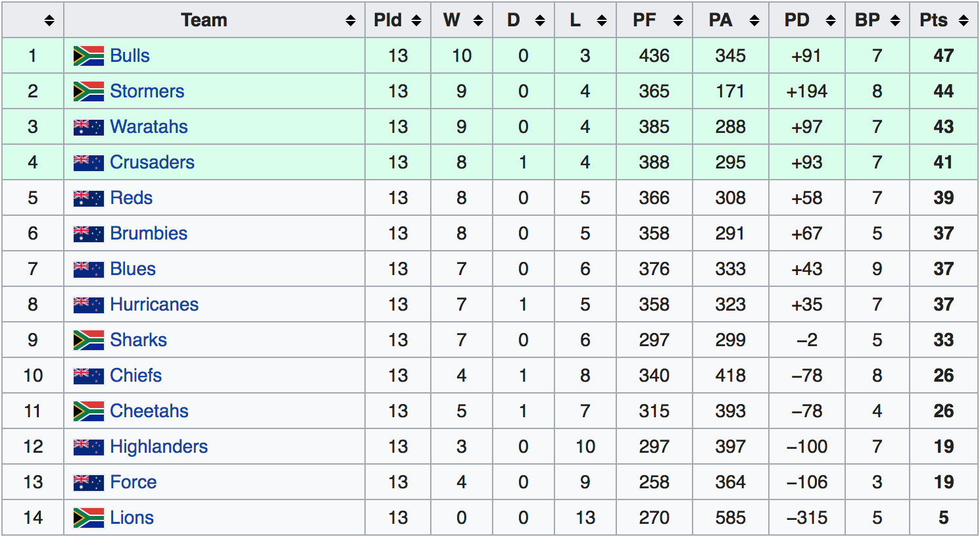Screen dimensions: 980x537
Task: Sort by bonus points BP header arrows
Action: (895, 20)
